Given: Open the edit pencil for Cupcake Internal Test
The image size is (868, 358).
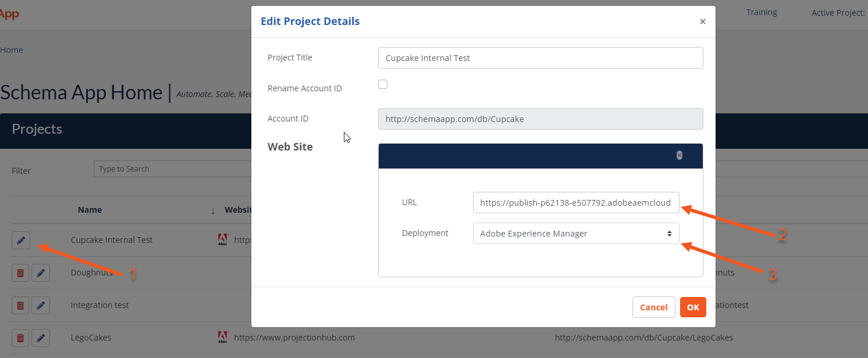Looking at the screenshot, I should coord(21,240).
